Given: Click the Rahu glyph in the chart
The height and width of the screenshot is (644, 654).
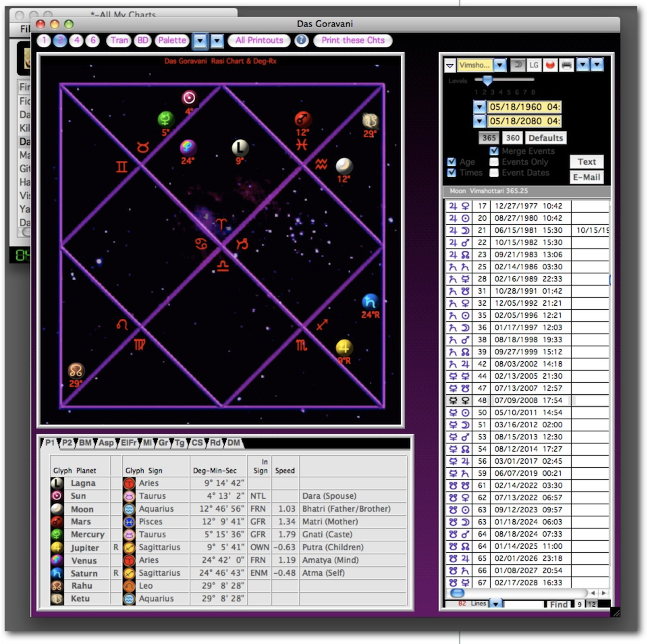Looking at the screenshot, I should [76, 371].
